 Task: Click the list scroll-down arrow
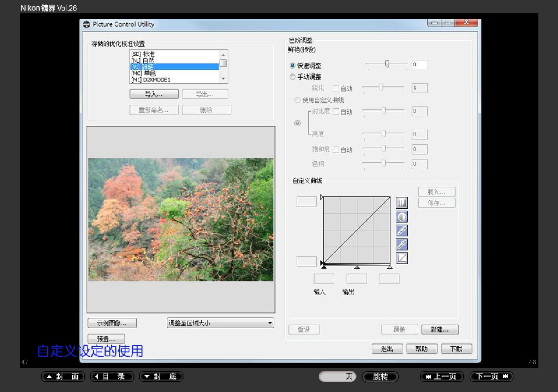pos(223,79)
